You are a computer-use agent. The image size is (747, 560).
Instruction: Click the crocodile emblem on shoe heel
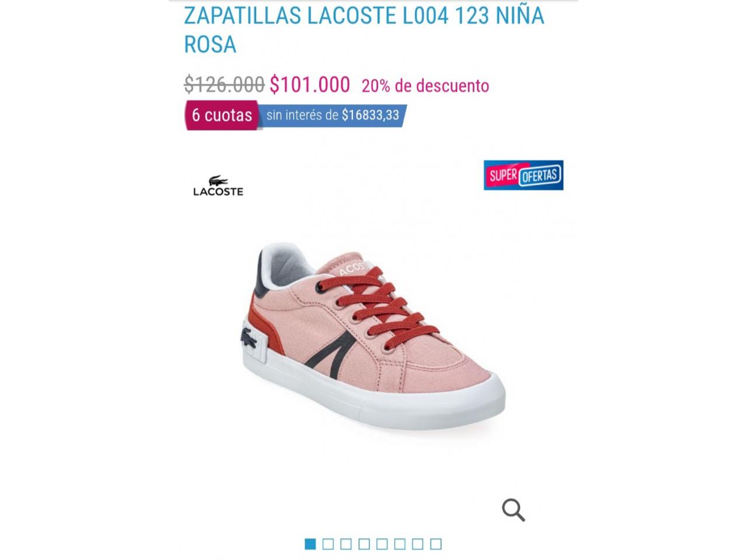point(248,337)
